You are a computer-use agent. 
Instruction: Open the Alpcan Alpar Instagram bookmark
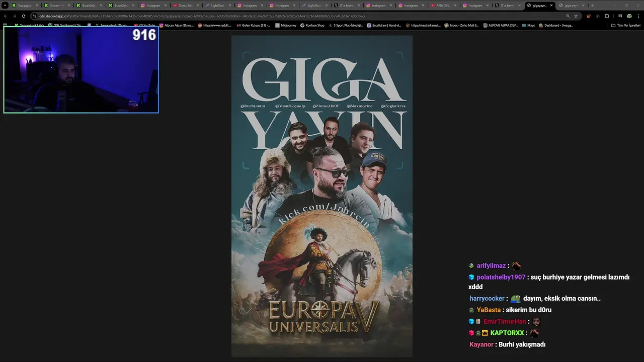pyautogui.click(x=177, y=25)
